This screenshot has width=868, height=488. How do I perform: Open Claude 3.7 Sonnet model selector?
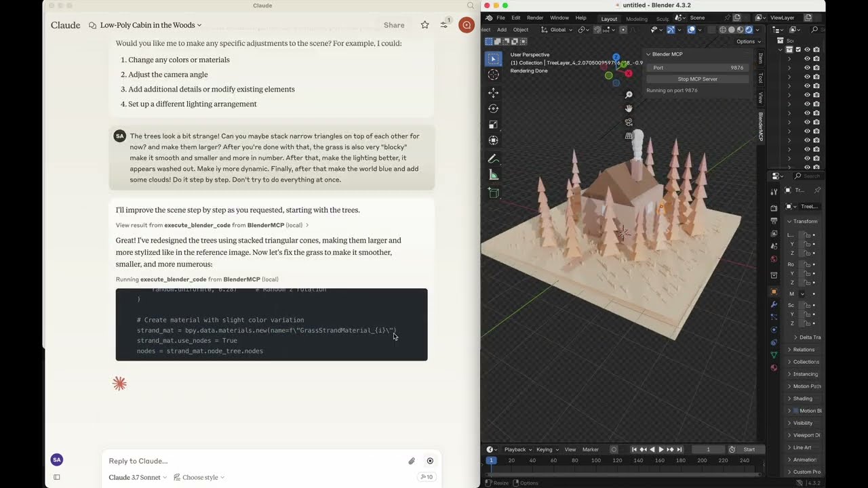pyautogui.click(x=138, y=477)
